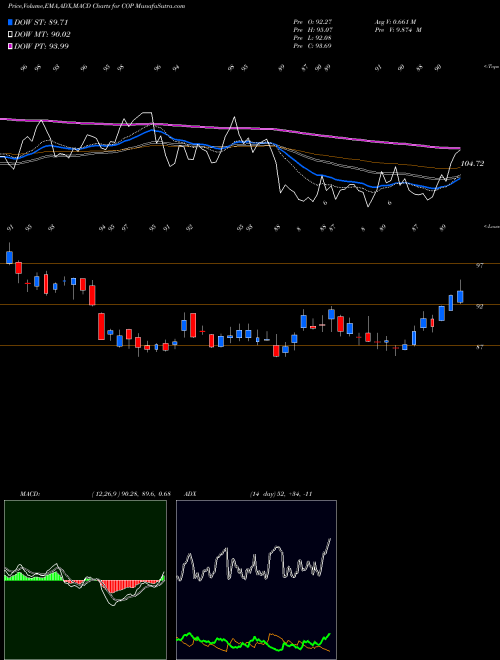Select the DOW ST: 89.71 label
This screenshot has width=500, height=660.
pos(41,22)
